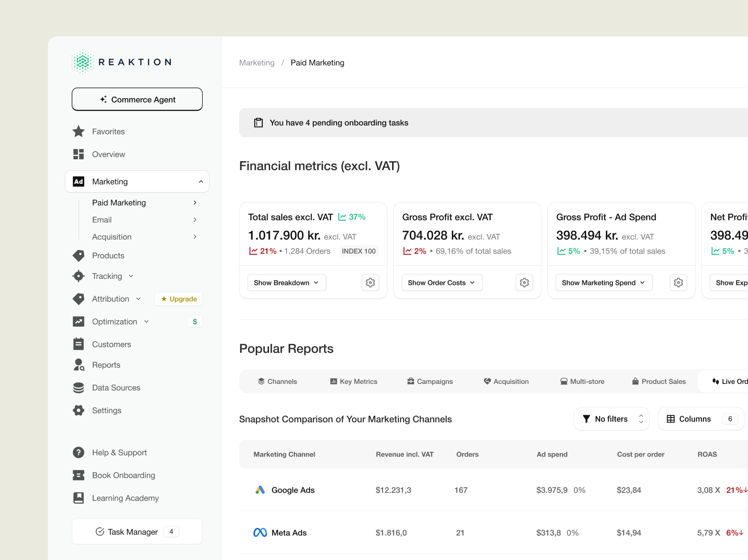Screen dimensions: 748x560
Task: Click the Reports person-search icon
Action: (x=79, y=365)
